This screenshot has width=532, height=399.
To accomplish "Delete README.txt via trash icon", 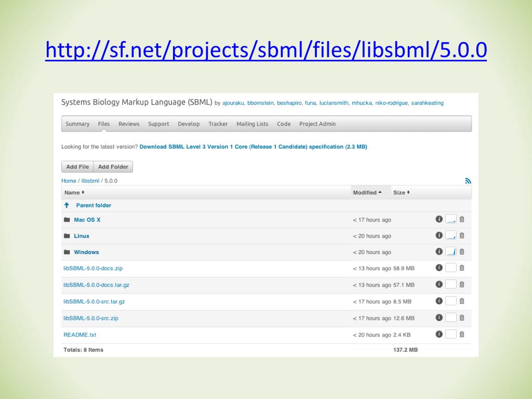I will (462, 335).
